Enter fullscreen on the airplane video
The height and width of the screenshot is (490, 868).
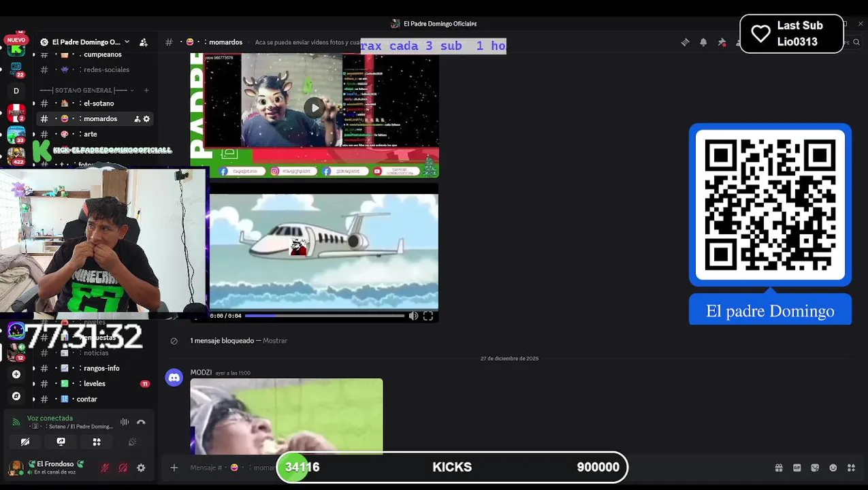pos(428,316)
